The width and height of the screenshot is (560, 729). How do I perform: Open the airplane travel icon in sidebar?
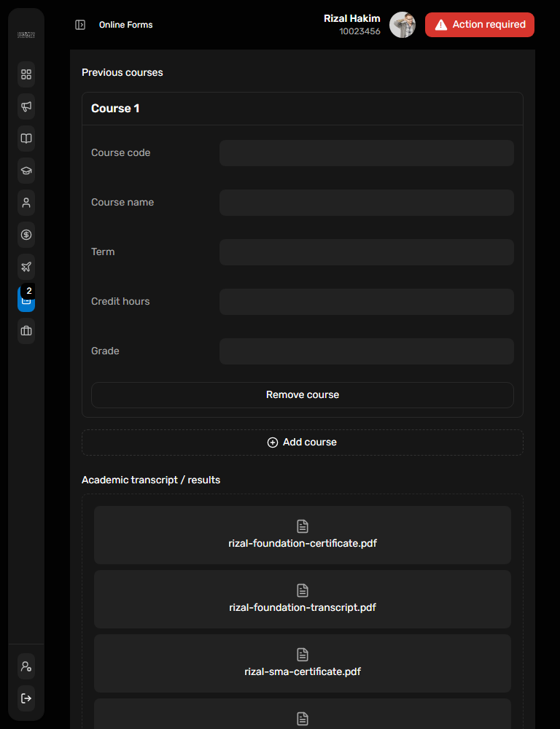pos(26,267)
